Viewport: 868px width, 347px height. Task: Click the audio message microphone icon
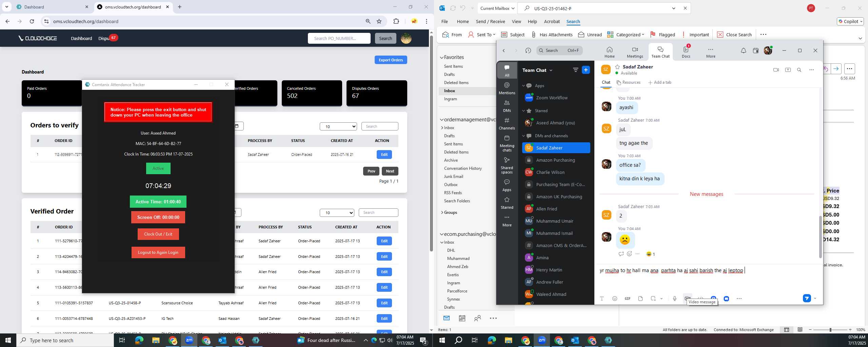tap(675, 299)
